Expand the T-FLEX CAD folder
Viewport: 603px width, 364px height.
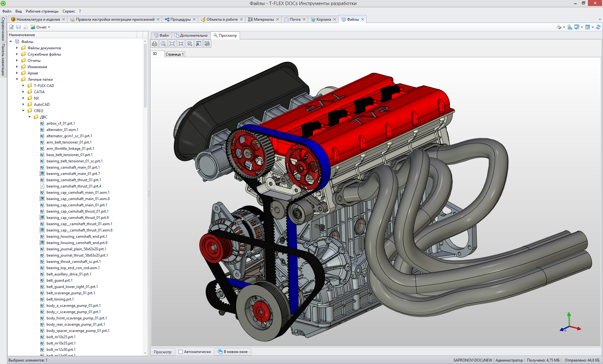(x=23, y=85)
